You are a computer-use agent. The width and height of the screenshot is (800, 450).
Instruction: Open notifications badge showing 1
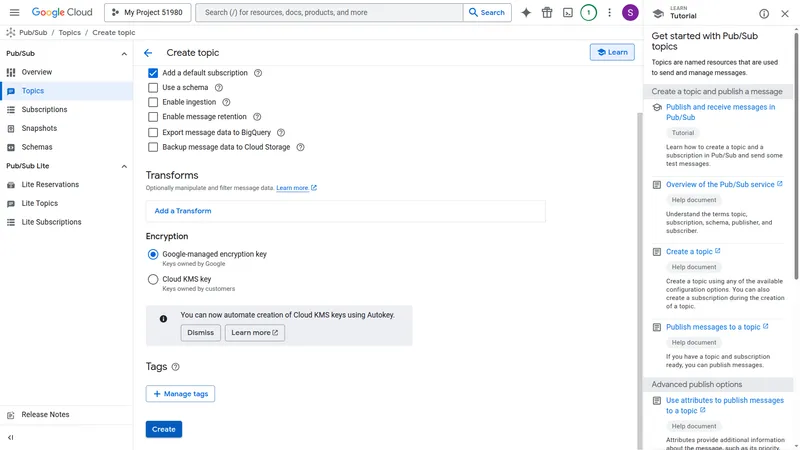click(x=588, y=13)
